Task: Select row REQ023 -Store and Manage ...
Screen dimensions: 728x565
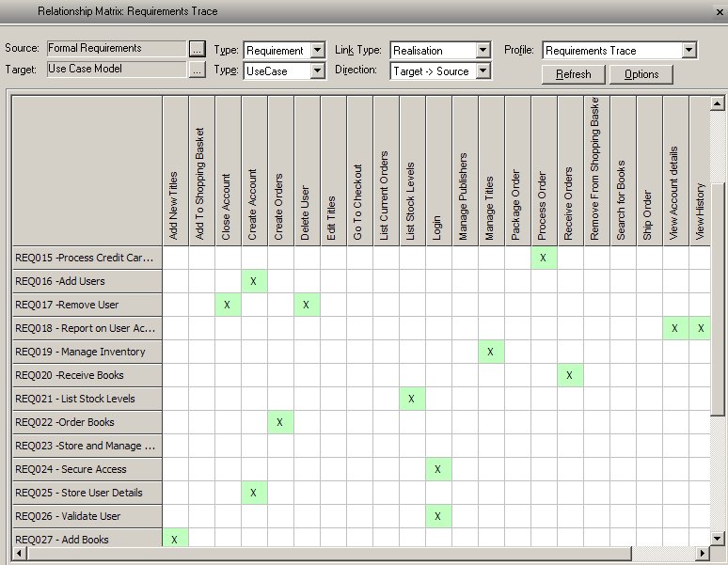Action: click(x=87, y=446)
